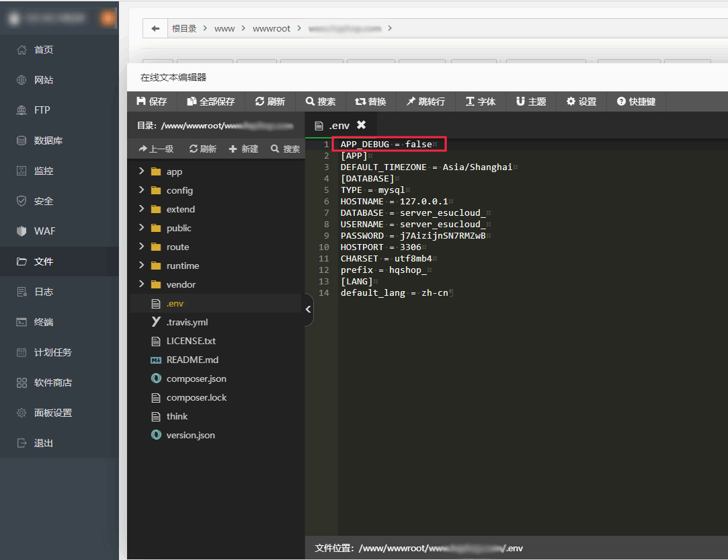728x560 pixels.
Task: Click the 跳转行 go-to-line button
Action: (426, 102)
